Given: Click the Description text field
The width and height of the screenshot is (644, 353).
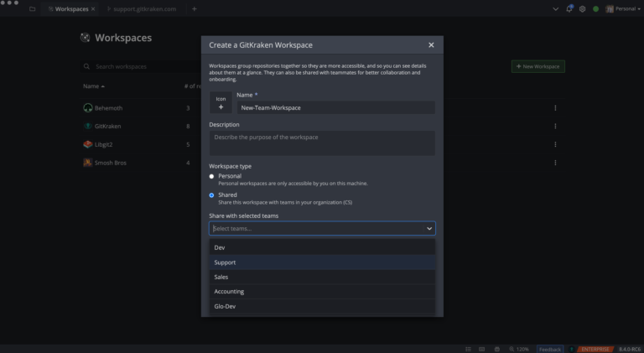Looking at the screenshot, I should pos(322,143).
